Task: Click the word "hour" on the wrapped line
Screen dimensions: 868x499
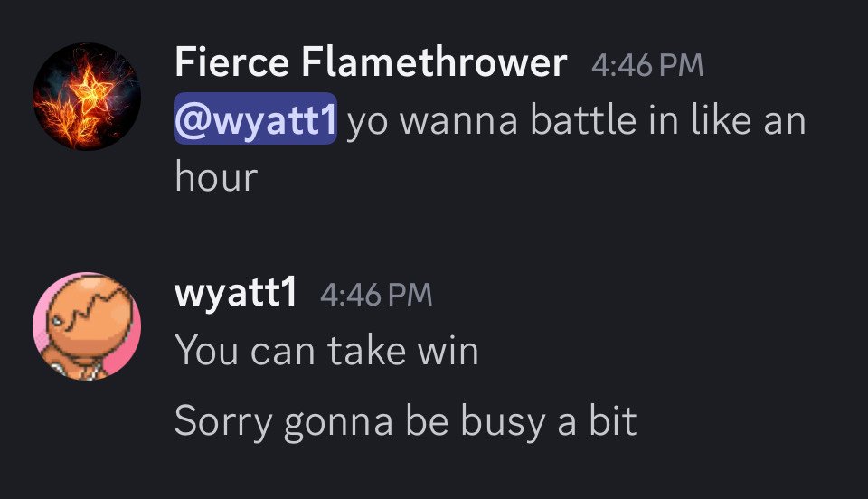Action: [216, 177]
